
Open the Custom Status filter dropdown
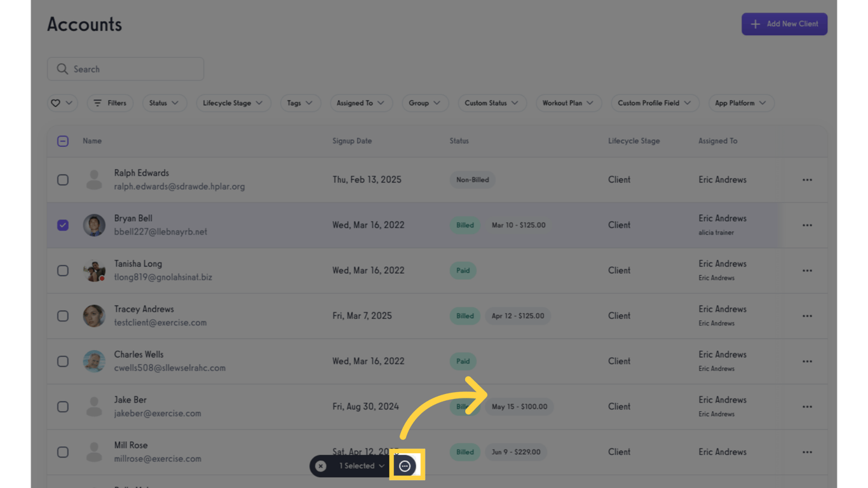pos(491,103)
